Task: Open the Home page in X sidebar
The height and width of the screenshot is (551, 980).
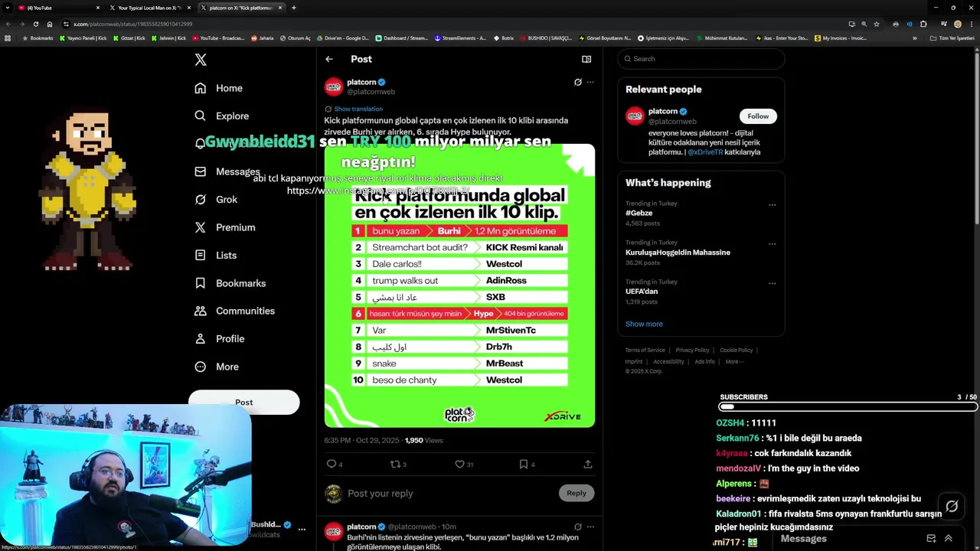Action: (219, 88)
